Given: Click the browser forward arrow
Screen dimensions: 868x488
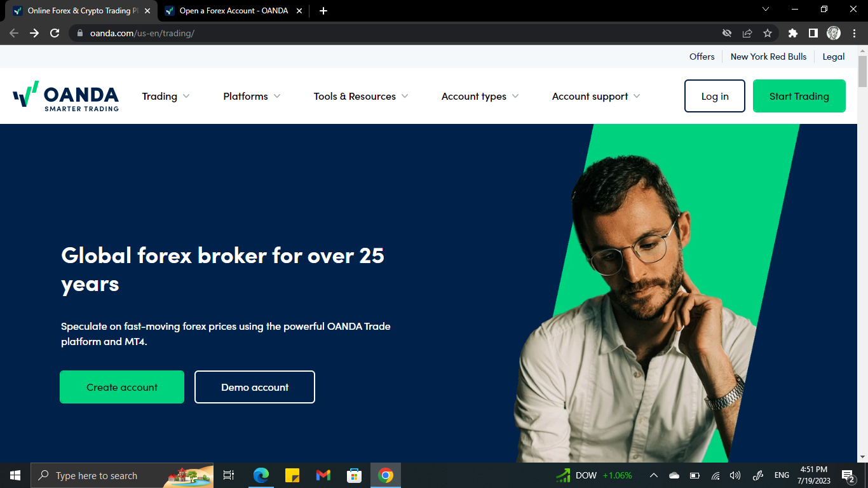Looking at the screenshot, I should (34, 33).
